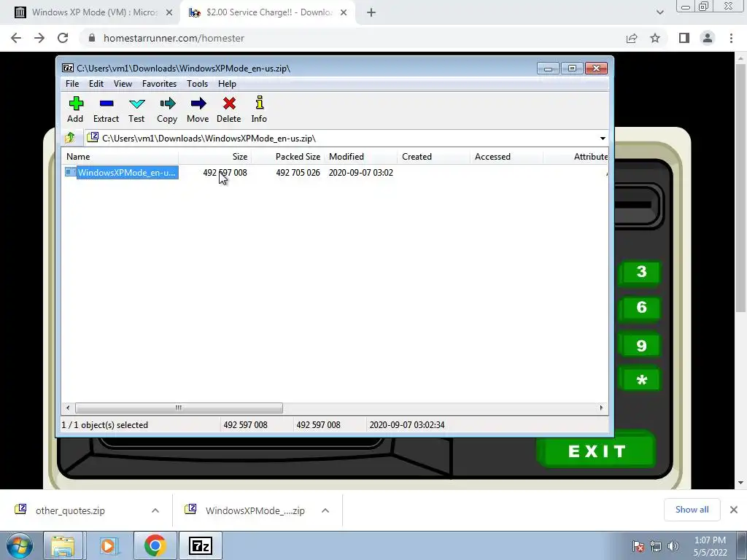Sort by the Created column header
The image size is (747, 560).
(x=433, y=157)
